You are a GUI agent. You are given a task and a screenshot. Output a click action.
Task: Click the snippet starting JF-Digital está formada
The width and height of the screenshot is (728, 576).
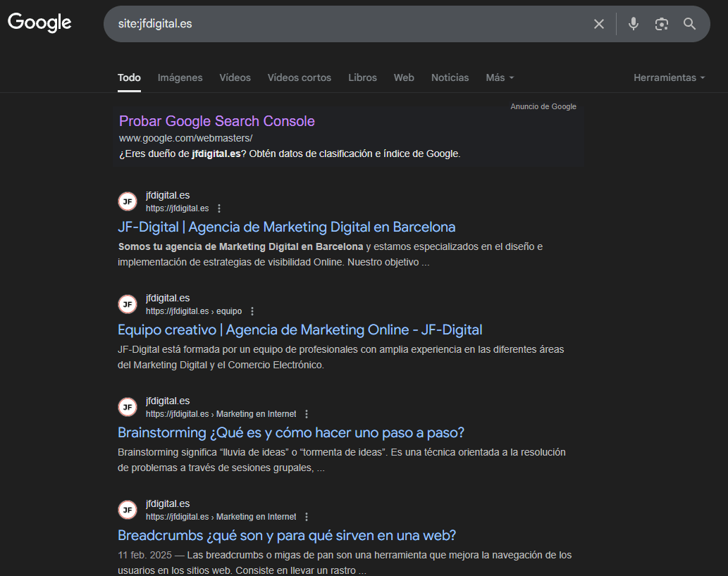[341, 357]
